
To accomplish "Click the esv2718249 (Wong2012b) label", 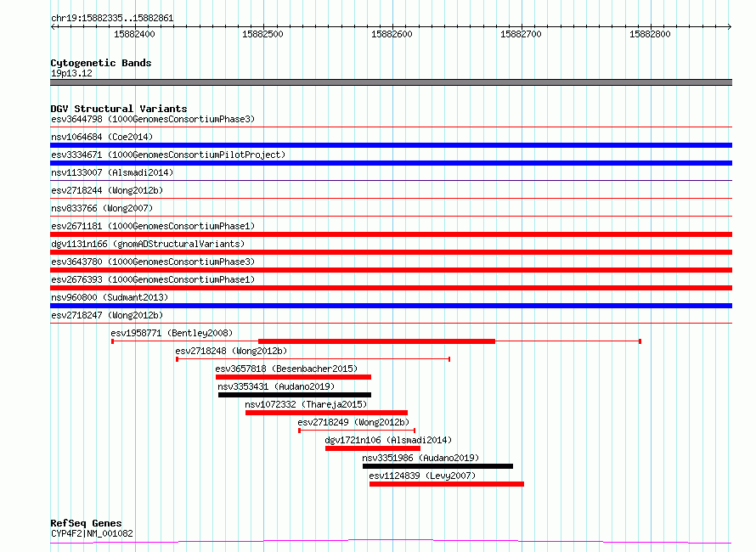I will pos(353,422).
